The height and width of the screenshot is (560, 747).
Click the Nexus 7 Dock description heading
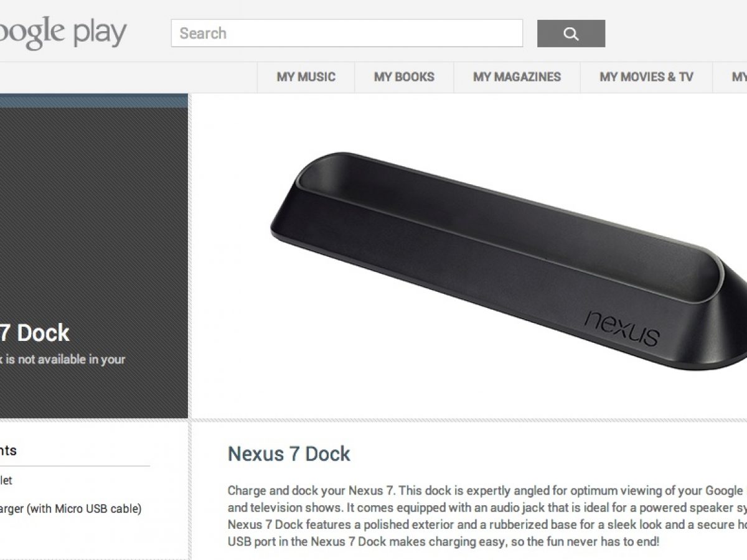point(289,454)
